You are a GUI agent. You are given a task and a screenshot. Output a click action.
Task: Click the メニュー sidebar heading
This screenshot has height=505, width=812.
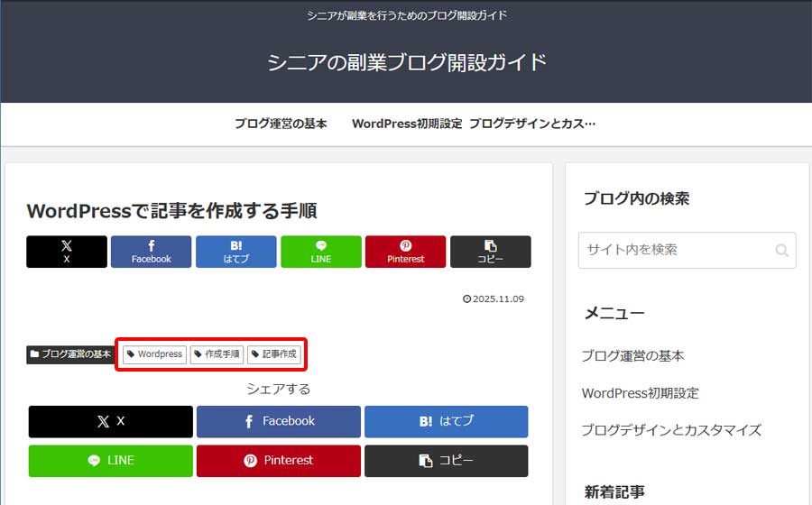614,314
